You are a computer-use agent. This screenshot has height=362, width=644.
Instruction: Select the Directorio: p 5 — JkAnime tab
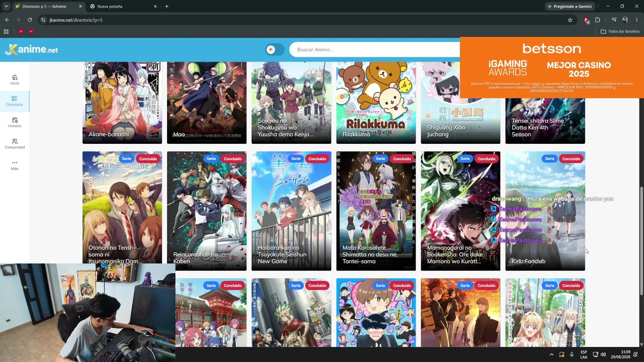(x=47, y=6)
